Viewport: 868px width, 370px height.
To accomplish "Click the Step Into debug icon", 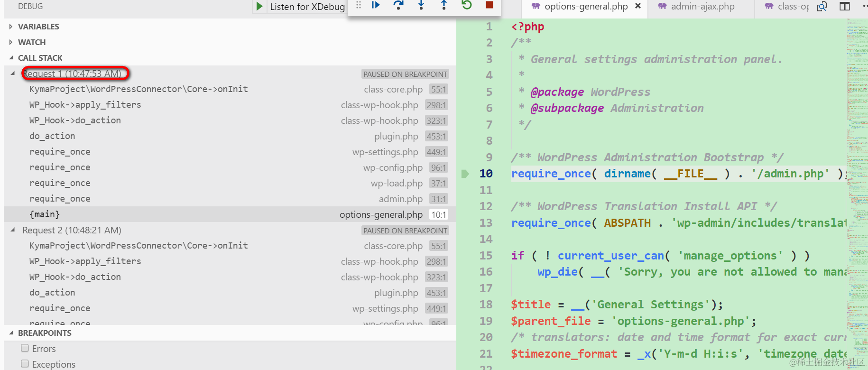I will click(421, 5).
